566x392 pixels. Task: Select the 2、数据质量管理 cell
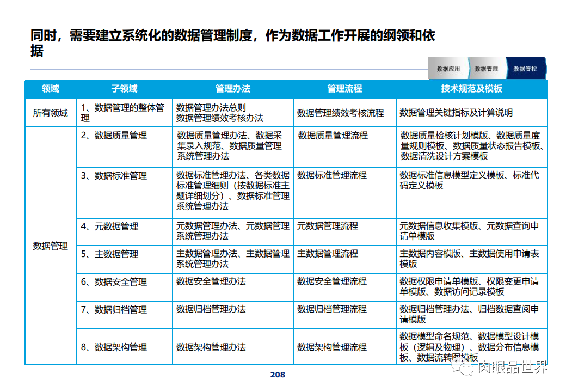124,147
